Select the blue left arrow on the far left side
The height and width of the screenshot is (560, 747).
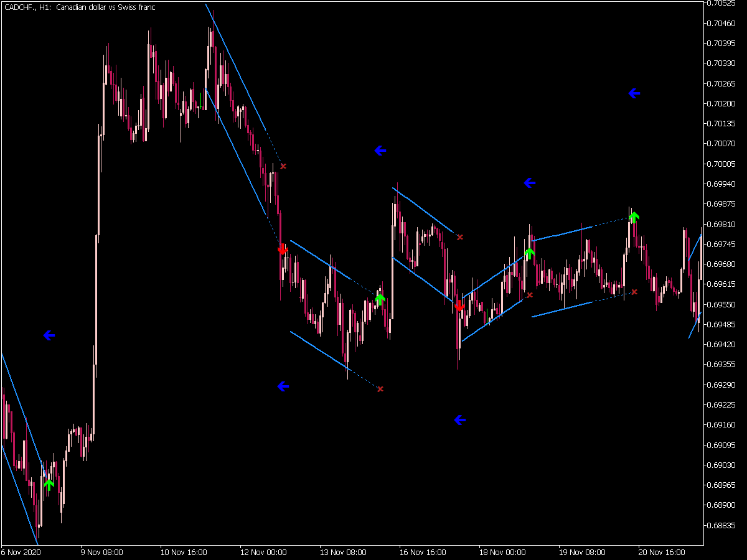(x=49, y=336)
